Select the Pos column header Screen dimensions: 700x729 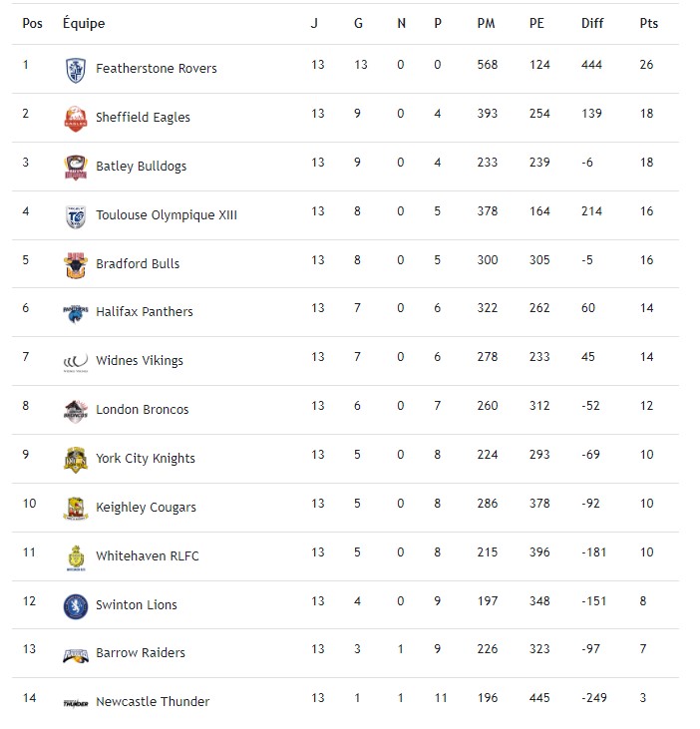(x=33, y=24)
